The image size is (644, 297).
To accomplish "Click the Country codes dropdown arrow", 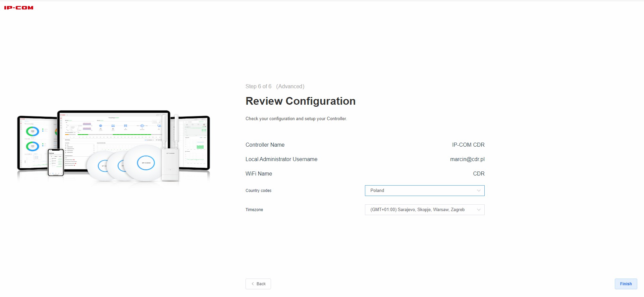I will tap(479, 191).
